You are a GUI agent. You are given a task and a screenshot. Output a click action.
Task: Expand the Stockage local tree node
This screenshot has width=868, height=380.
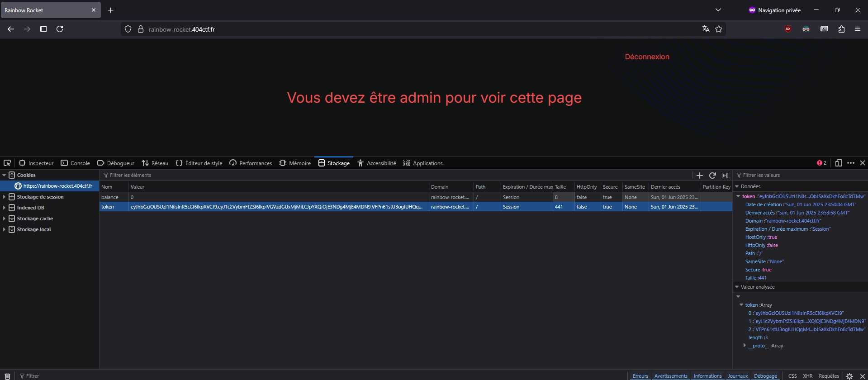4,229
